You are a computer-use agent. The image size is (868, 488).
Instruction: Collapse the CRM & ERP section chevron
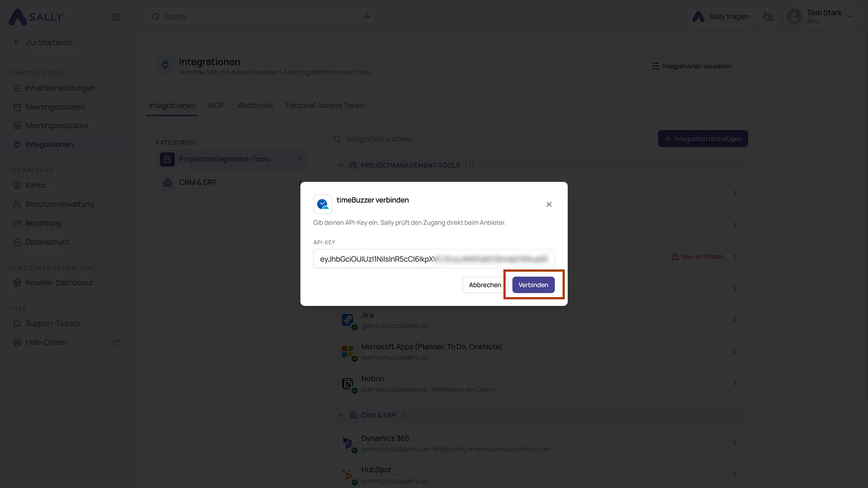(x=341, y=415)
